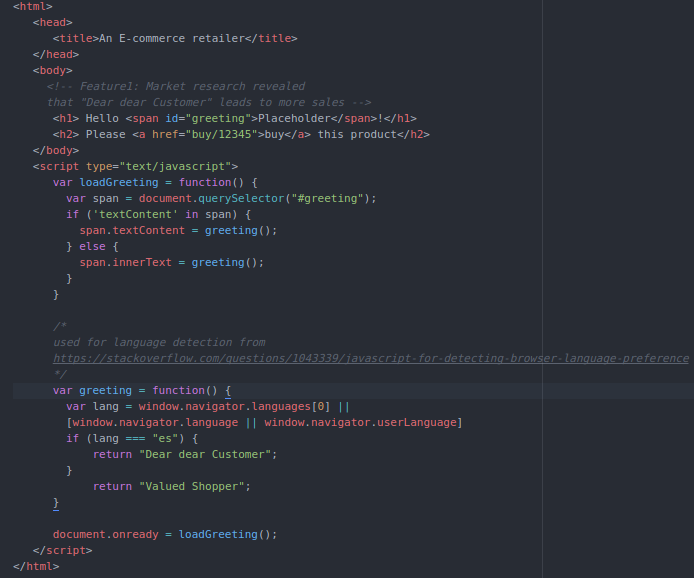Click the comment 'used for language detection from'

click(159, 342)
